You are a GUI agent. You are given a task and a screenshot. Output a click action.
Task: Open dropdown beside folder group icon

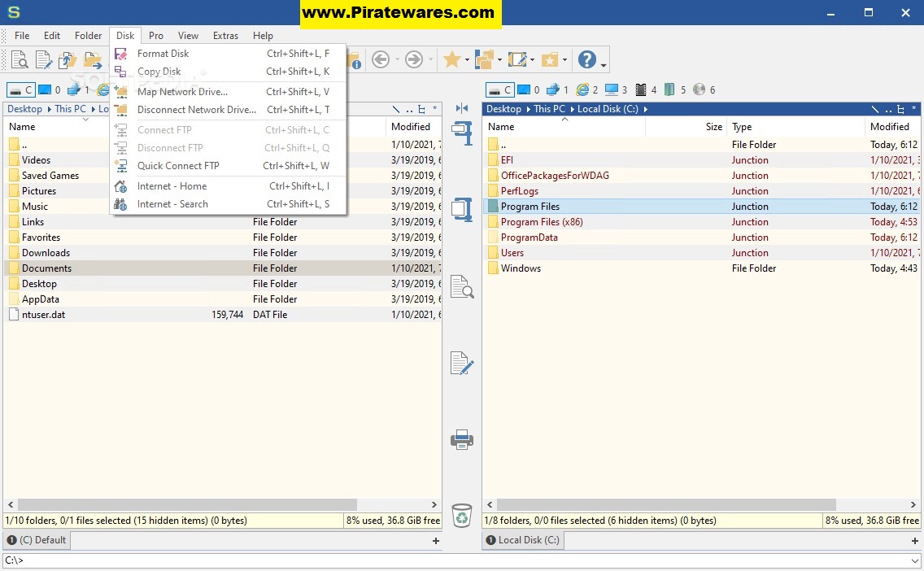[499, 60]
